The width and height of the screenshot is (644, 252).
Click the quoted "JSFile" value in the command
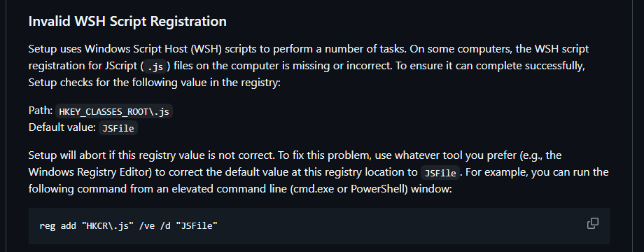[196, 225]
